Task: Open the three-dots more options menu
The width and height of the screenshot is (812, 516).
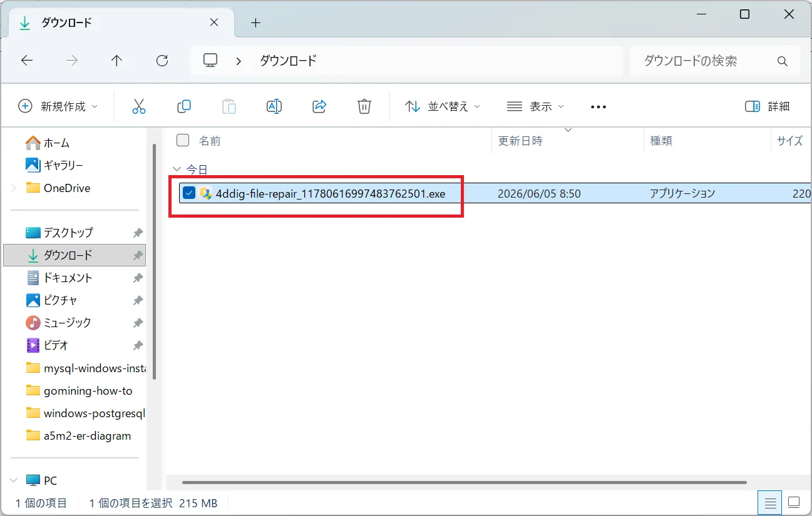Action: 599,107
